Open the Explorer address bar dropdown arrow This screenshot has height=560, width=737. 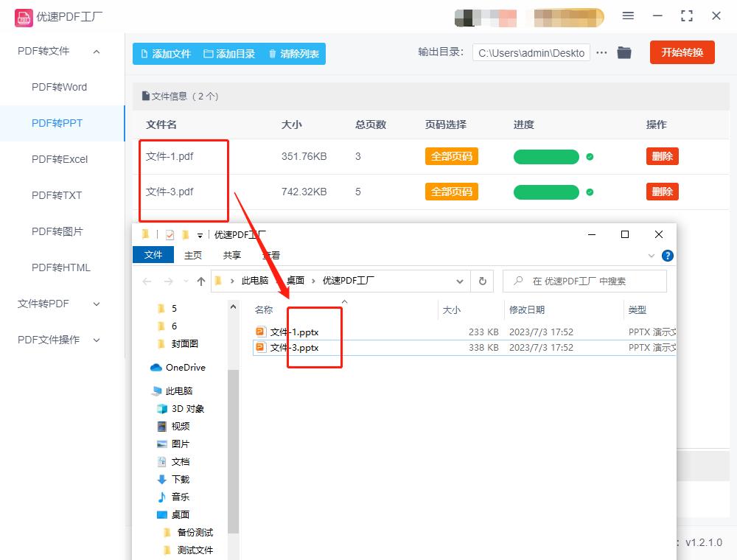click(460, 281)
